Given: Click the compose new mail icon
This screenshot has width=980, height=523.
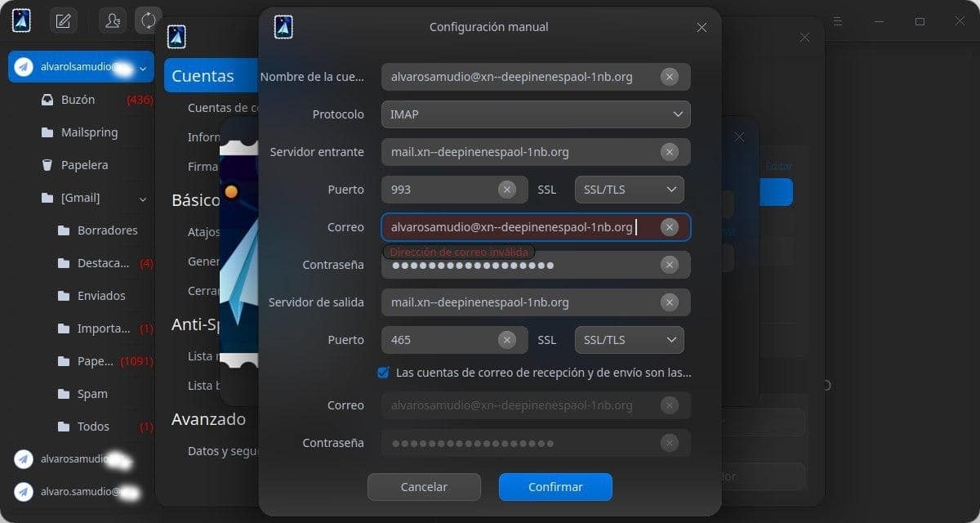Looking at the screenshot, I should tap(64, 21).
